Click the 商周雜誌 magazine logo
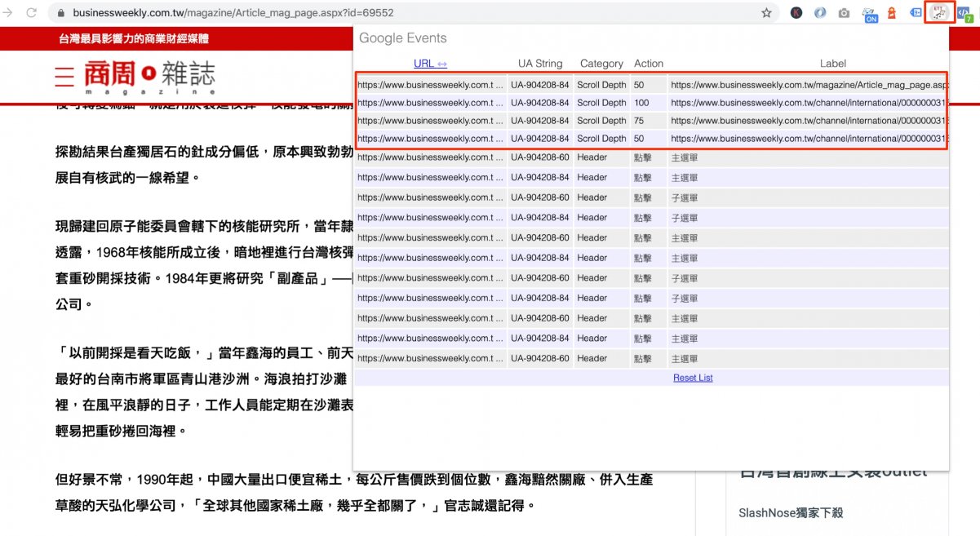This screenshot has width=980, height=536. point(149,76)
